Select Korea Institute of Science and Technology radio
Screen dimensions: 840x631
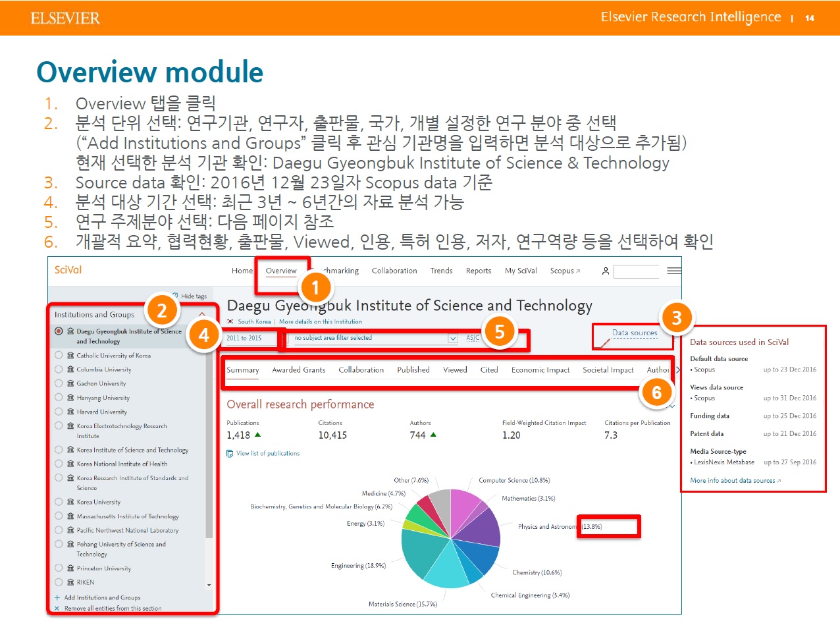[59, 449]
